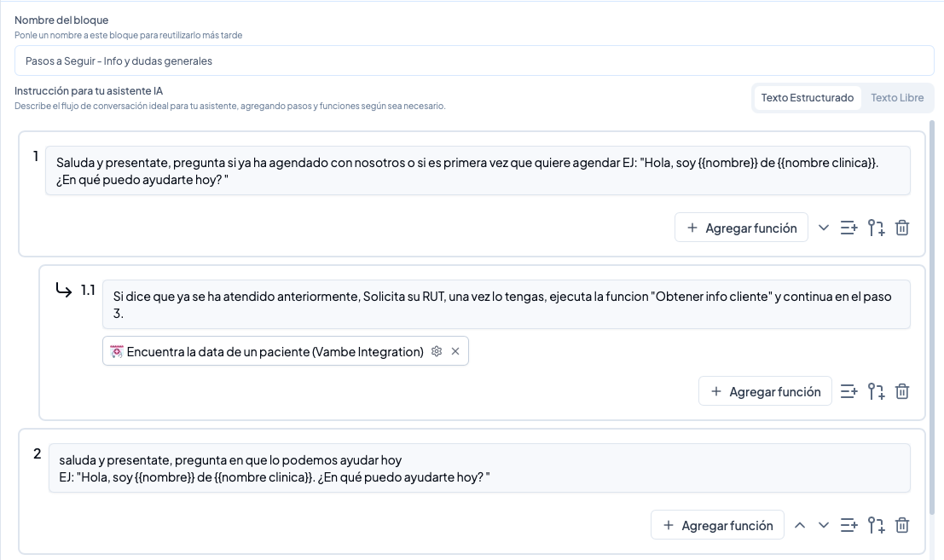Click branch icon in step 2
This screenshot has height=560, width=944.
(876, 525)
